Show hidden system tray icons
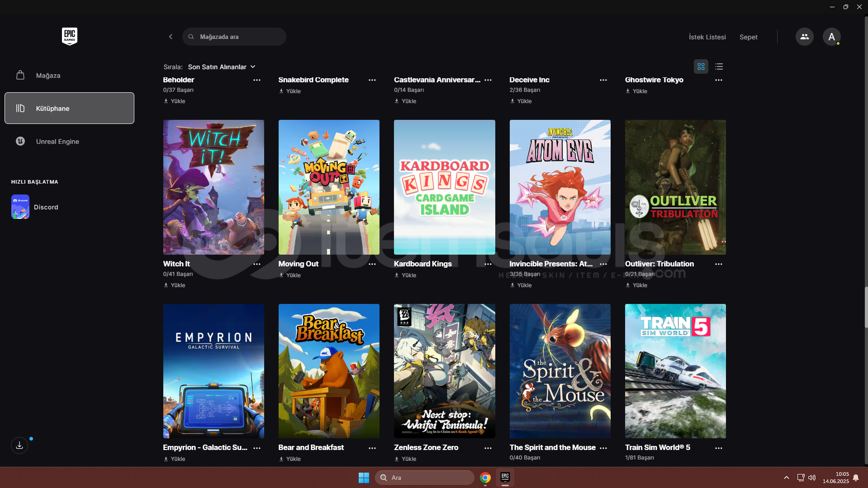This screenshot has width=868, height=488. click(787, 478)
